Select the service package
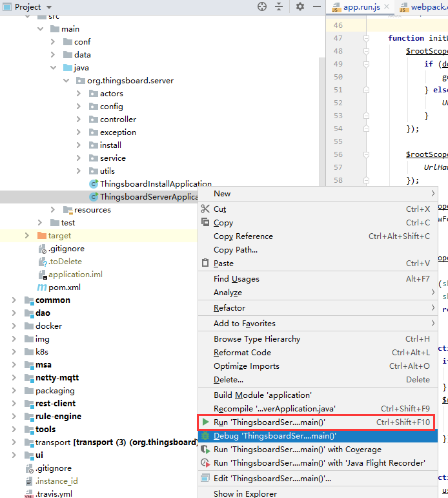This screenshot has height=498, width=448. [x=113, y=158]
